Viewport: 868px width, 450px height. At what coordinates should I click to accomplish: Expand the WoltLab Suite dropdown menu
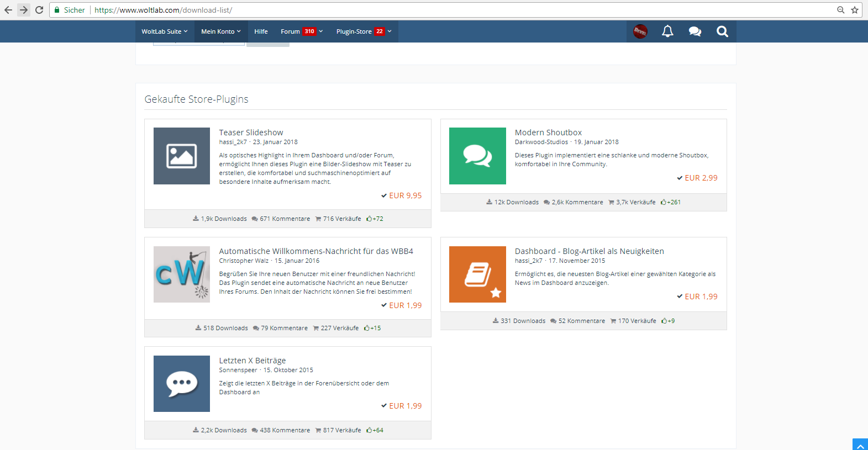[164, 31]
